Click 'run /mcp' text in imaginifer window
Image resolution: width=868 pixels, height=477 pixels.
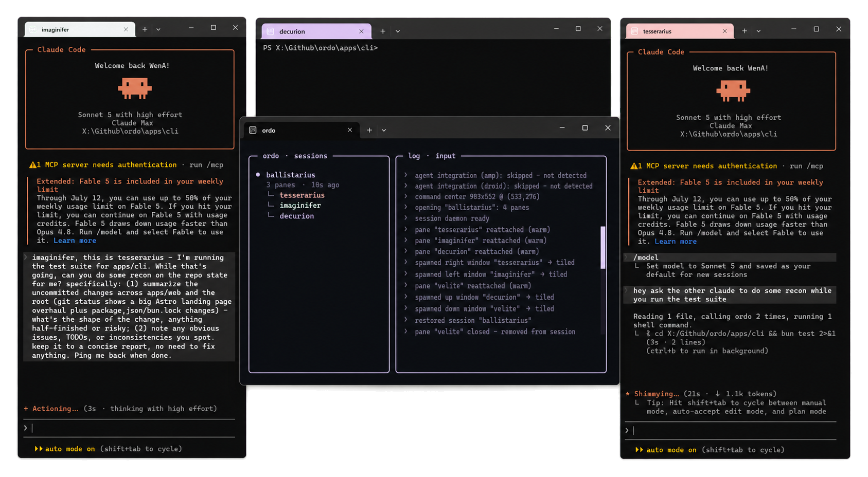(206, 165)
